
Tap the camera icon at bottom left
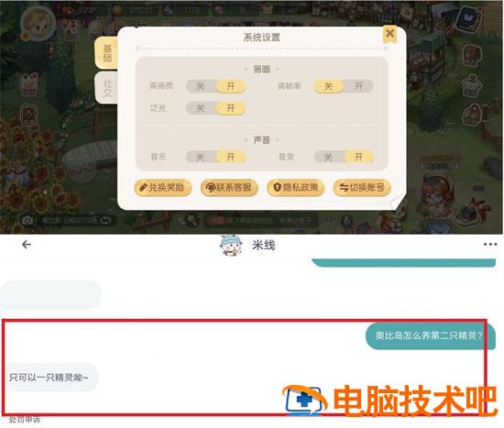point(27,221)
